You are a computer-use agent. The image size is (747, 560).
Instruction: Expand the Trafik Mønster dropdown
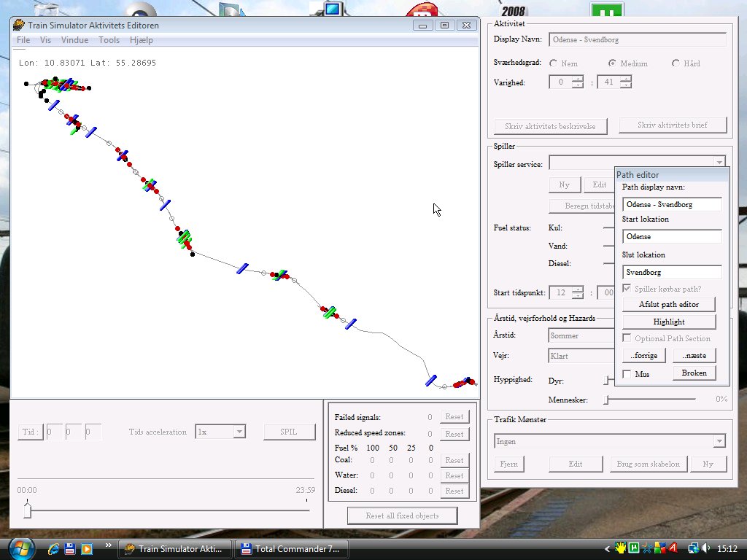click(x=719, y=441)
